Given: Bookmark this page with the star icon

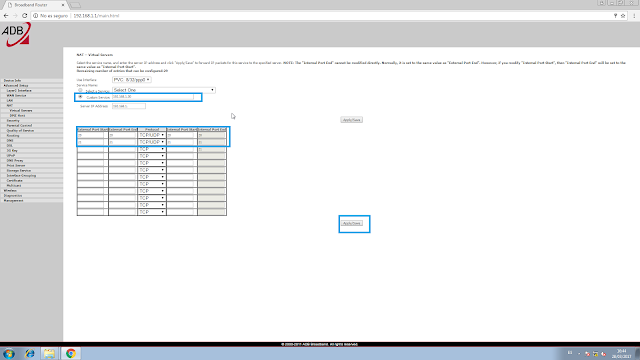Looking at the screenshot, I should click(623, 16).
